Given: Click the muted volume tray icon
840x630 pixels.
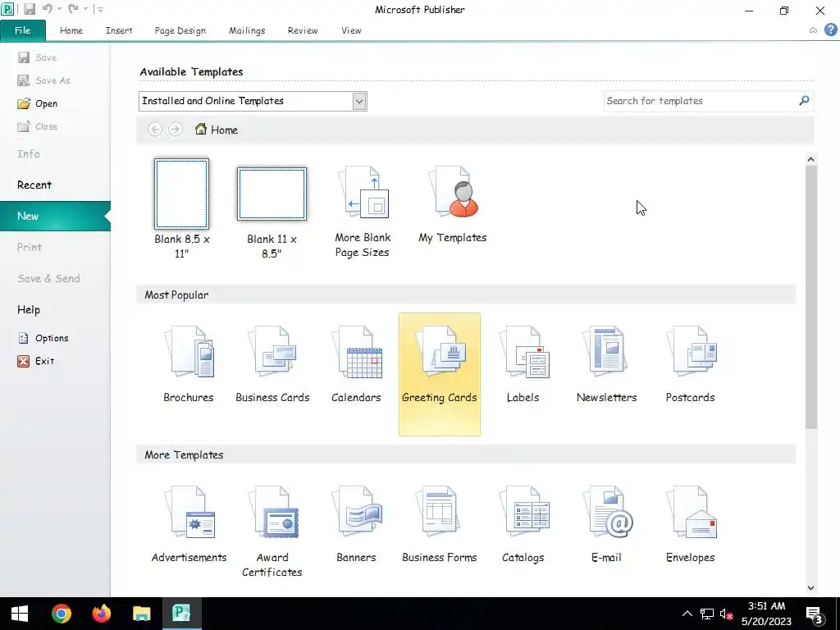Looking at the screenshot, I should [727, 614].
